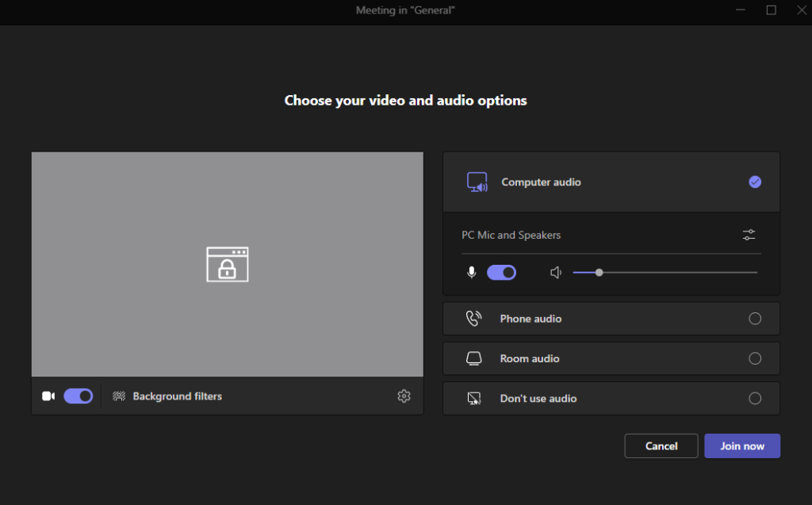Screen dimensions: 812x505
Task: Mute the microphone toggle
Action: pyautogui.click(x=501, y=272)
